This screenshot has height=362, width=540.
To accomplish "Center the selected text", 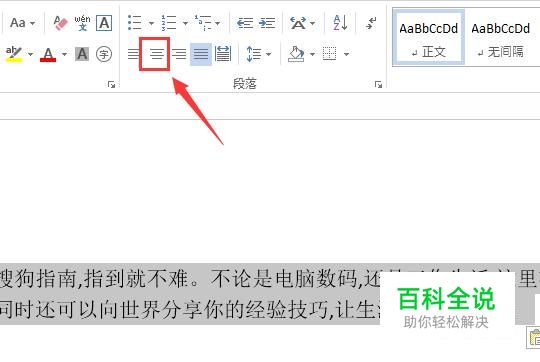I will [x=157, y=54].
